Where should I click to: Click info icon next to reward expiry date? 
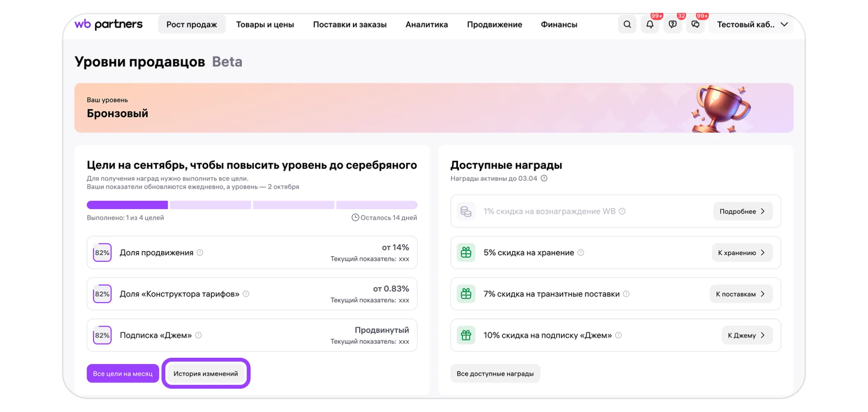544,178
